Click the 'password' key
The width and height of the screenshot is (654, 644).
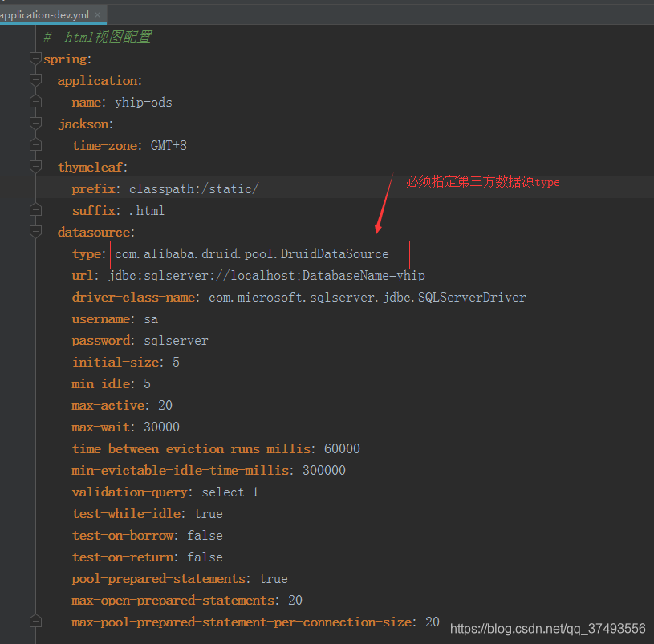click(x=101, y=341)
